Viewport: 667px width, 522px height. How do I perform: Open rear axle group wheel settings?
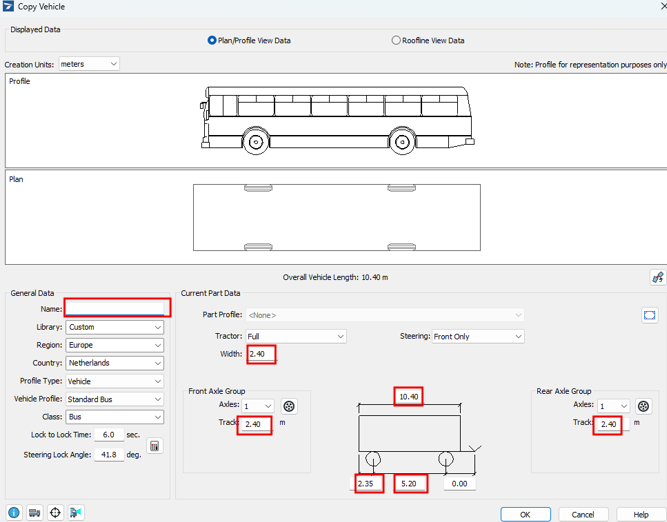(643, 406)
